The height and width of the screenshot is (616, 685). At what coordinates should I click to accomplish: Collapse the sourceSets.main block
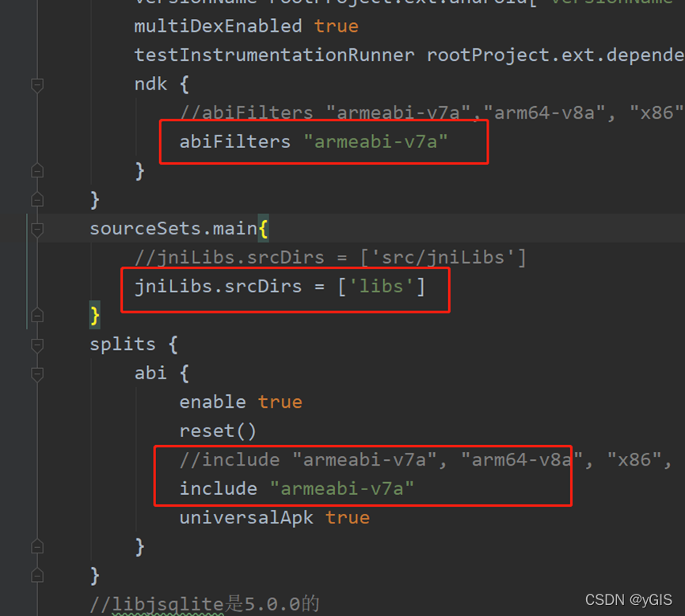pyautogui.click(x=36, y=228)
